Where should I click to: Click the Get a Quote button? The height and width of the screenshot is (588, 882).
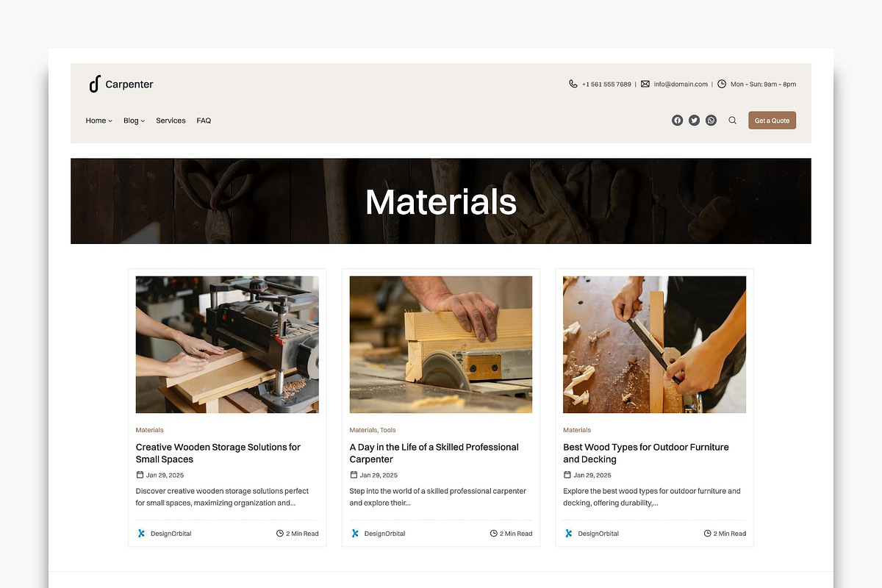[772, 121]
